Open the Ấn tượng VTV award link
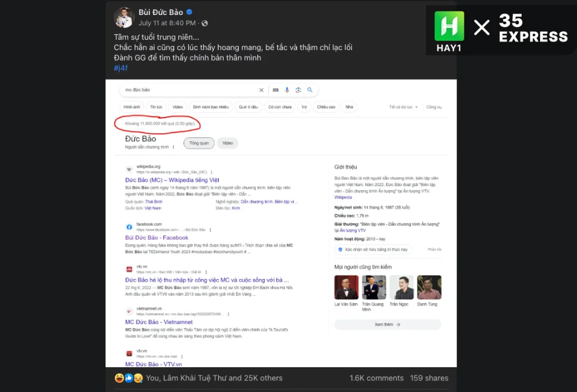Image resolution: width=577 pixels, height=392 pixels. coord(353,231)
